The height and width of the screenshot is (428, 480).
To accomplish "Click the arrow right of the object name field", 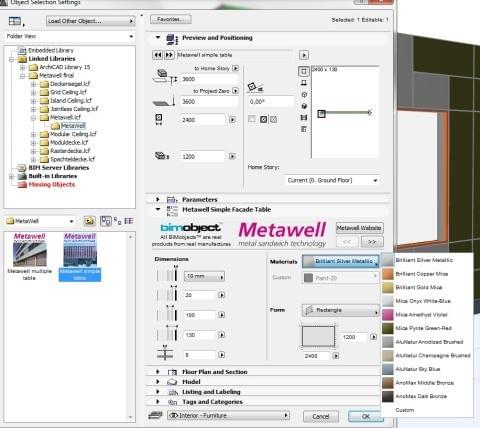I will click(x=303, y=55).
